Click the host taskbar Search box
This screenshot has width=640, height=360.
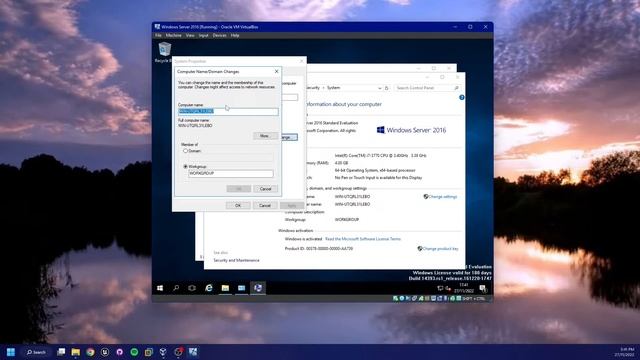tap(36, 352)
